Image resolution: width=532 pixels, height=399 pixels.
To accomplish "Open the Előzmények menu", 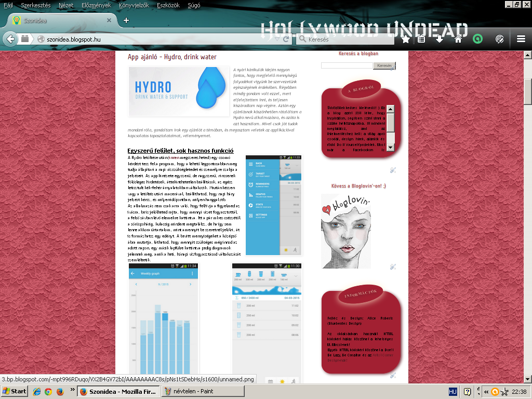I will [96, 5].
